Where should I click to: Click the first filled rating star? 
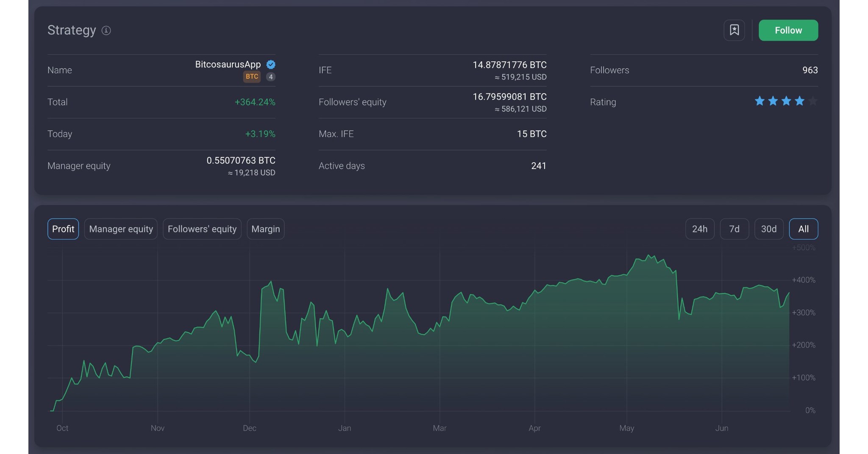point(759,101)
